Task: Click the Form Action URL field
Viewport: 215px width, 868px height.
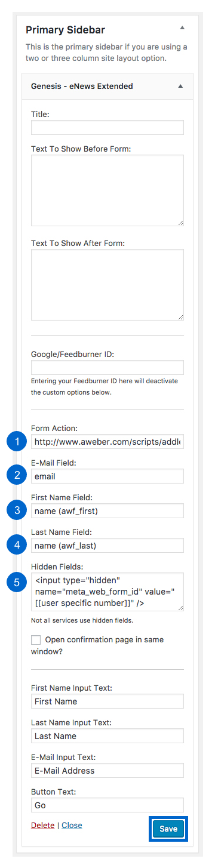Action: (107, 442)
